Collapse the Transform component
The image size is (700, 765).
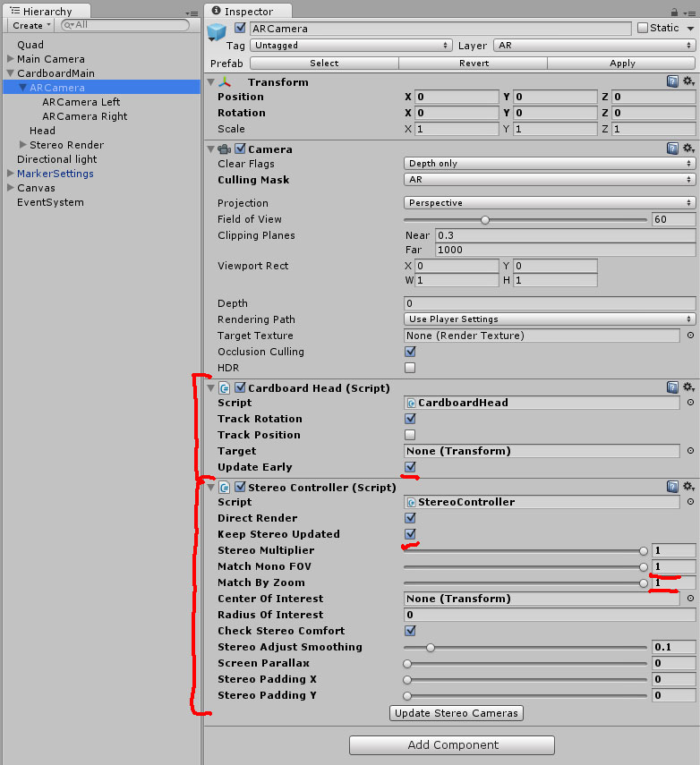tap(211, 82)
